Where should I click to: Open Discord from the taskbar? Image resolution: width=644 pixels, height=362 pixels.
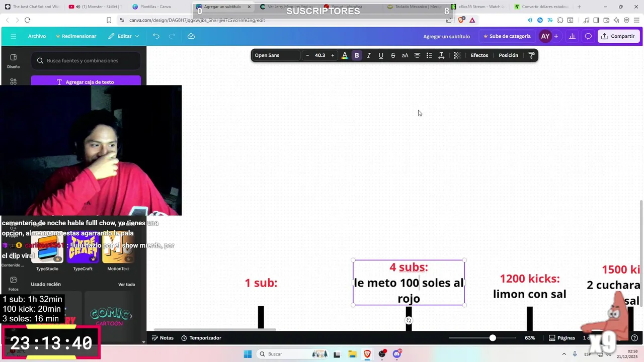397,354
